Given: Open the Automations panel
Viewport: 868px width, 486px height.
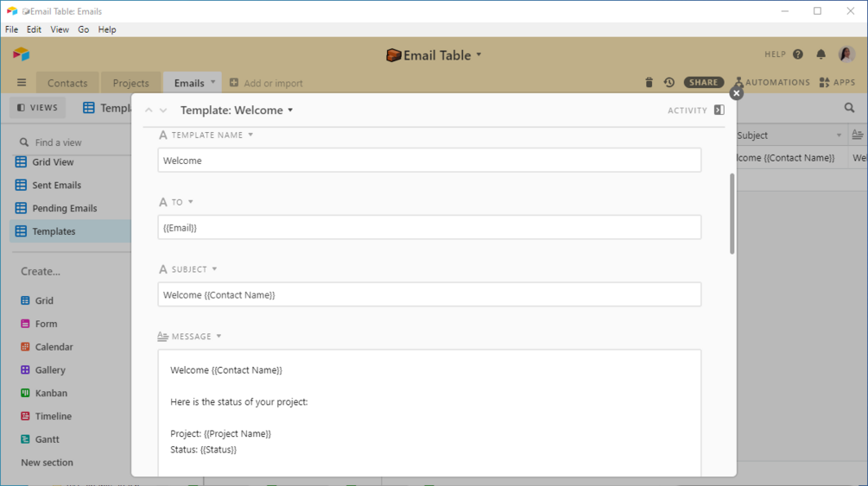Looking at the screenshot, I should [x=772, y=83].
